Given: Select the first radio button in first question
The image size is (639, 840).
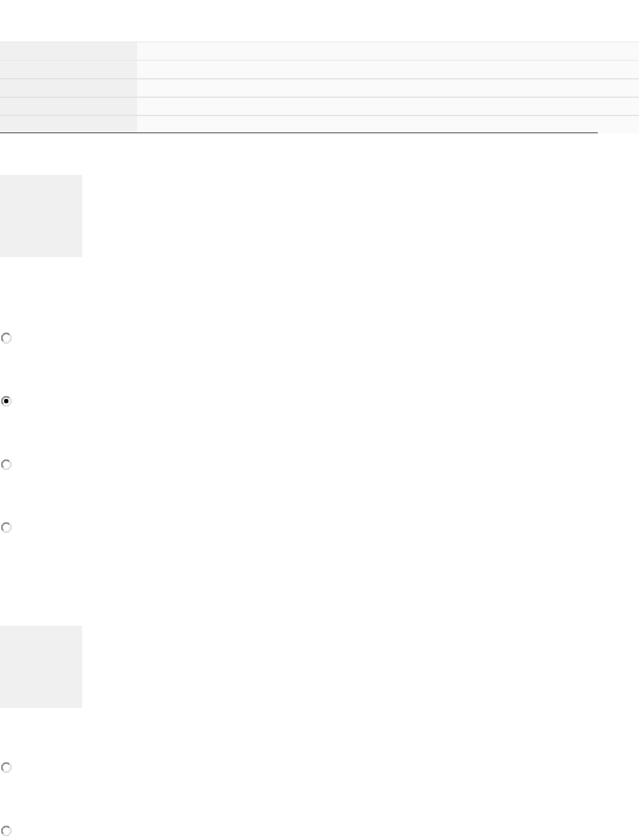Looking at the screenshot, I should (x=6, y=338).
